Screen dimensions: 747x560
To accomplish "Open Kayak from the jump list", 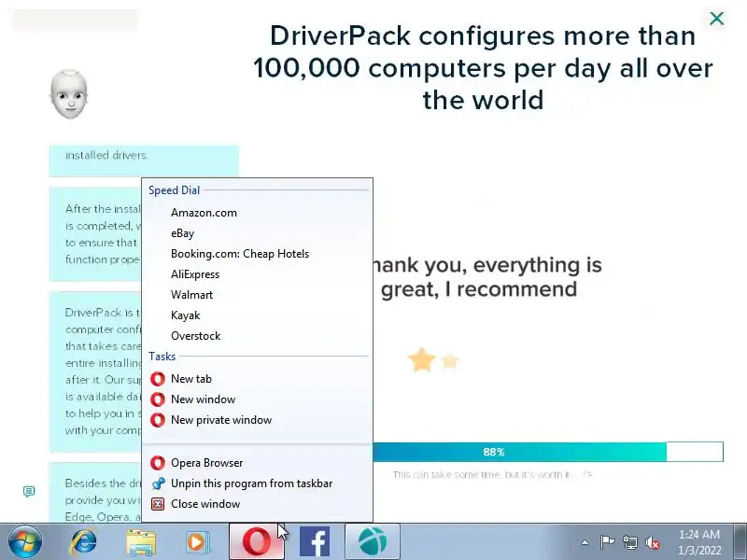I will click(x=258, y=315).
